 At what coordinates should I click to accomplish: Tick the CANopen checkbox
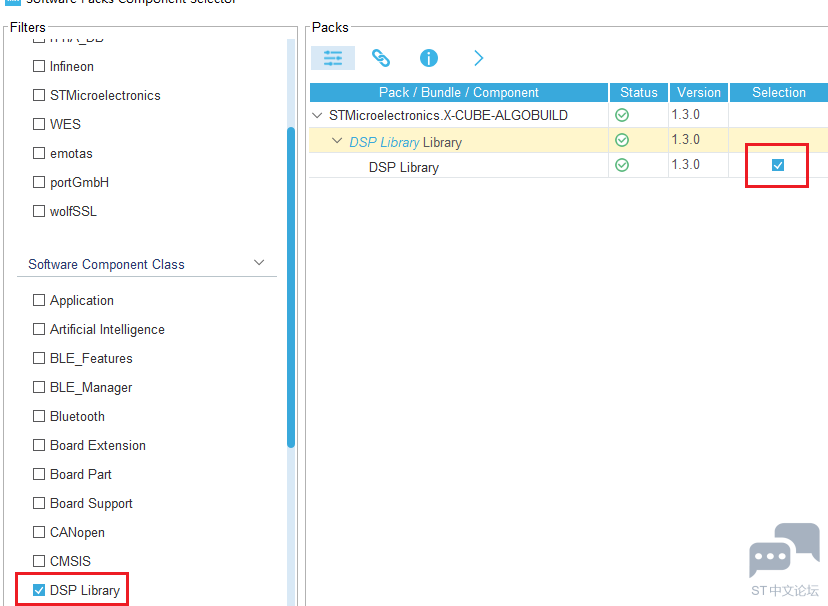click(x=39, y=532)
